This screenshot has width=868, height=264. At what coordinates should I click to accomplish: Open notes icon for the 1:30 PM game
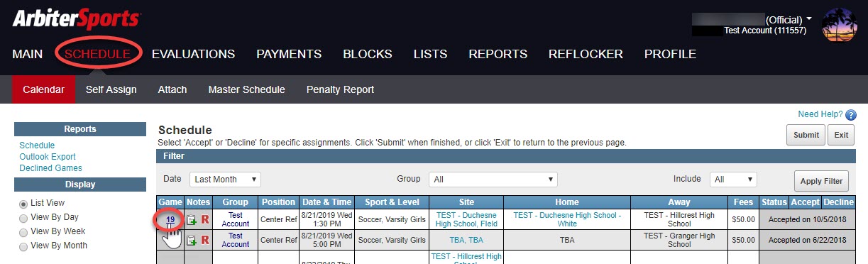(x=191, y=220)
